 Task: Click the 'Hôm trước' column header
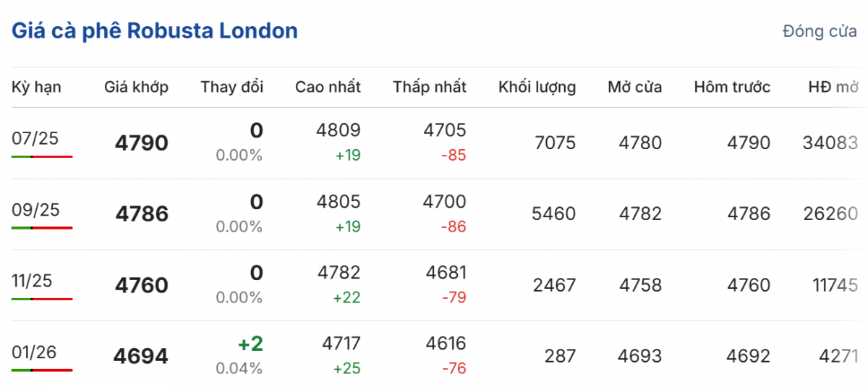tap(732, 88)
